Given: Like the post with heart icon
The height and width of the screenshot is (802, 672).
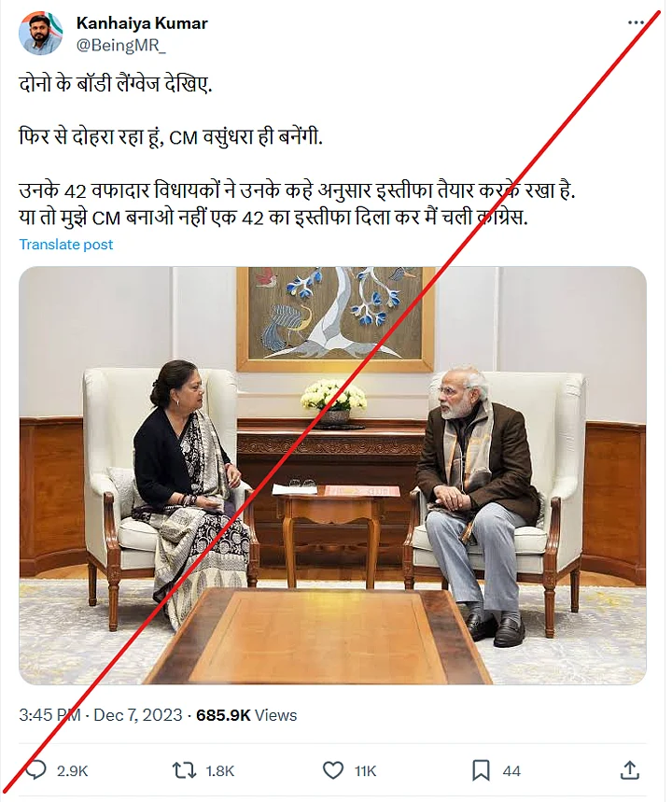Looking at the screenshot, I should [333, 770].
